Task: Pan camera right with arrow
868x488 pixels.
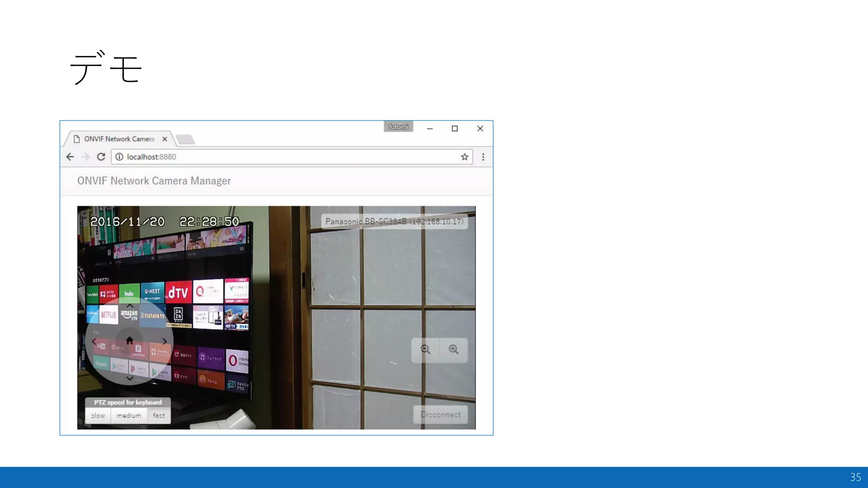Action: (x=164, y=341)
